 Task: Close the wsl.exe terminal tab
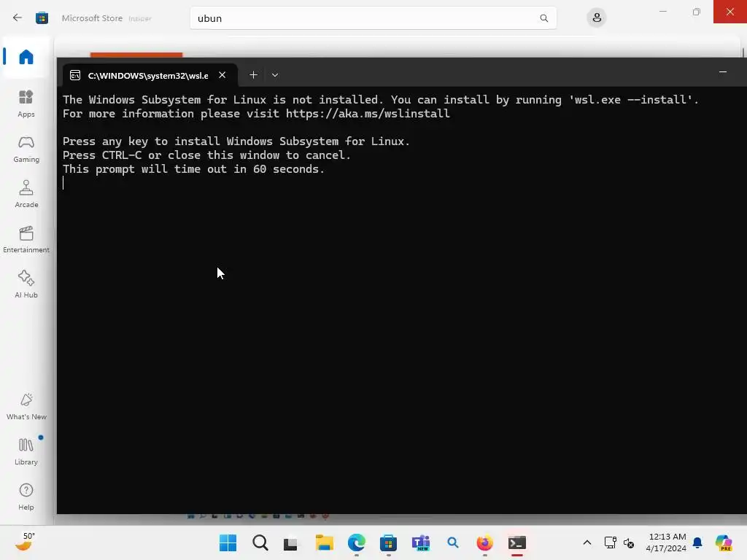click(x=222, y=75)
